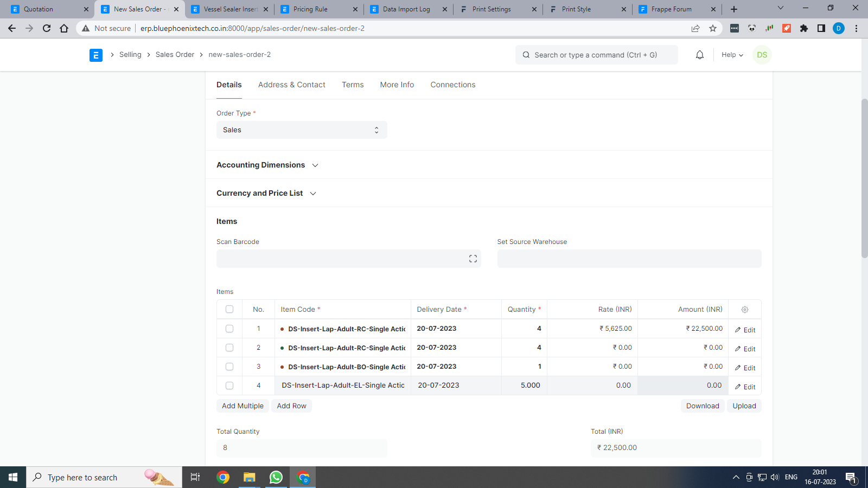Image resolution: width=868 pixels, height=488 pixels.
Task: Click the search or command bar
Action: coord(597,55)
